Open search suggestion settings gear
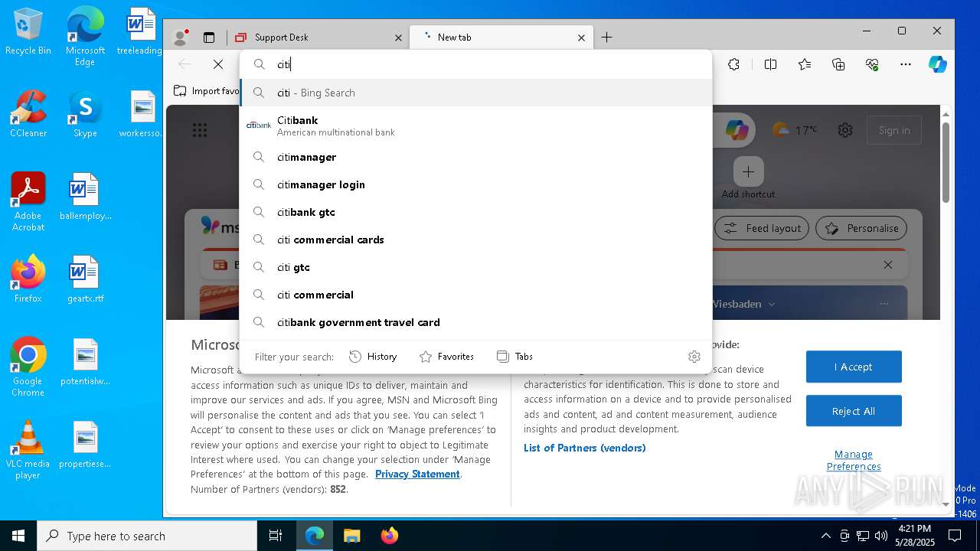Image resolution: width=980 pixels, height=551 pixels. pyautogui.click(x=694, y=357)
